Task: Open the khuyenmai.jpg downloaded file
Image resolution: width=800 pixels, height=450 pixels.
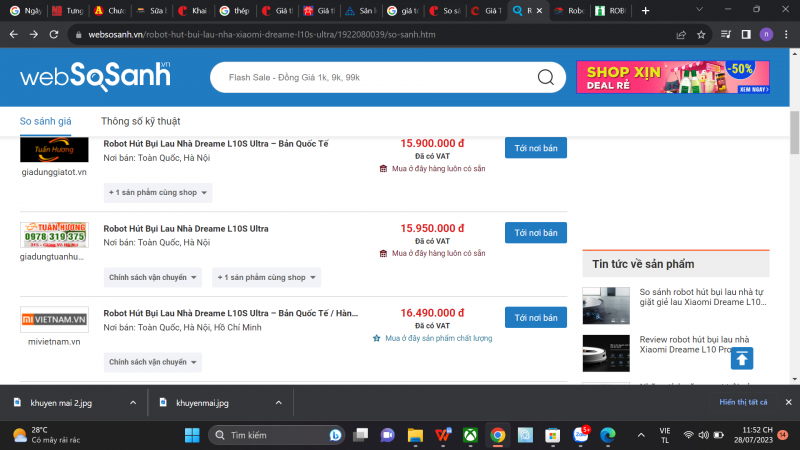Action: (x=202, y=403)
